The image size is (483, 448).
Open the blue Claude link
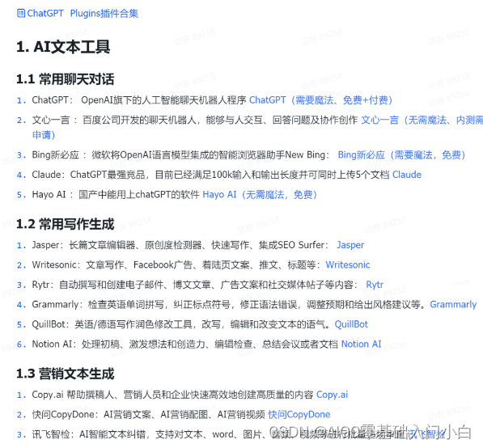pos(407,175)
